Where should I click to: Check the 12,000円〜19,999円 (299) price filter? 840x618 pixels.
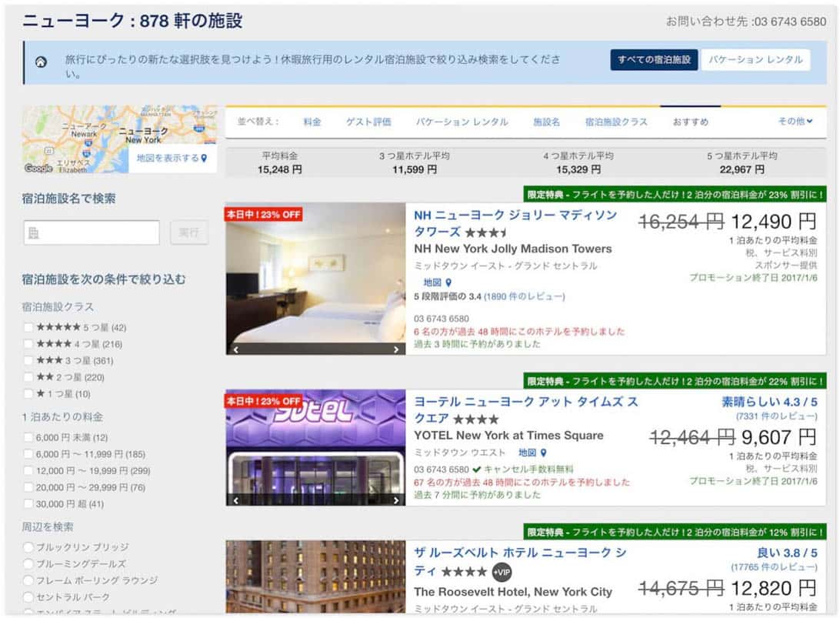[x=28, y=470]
